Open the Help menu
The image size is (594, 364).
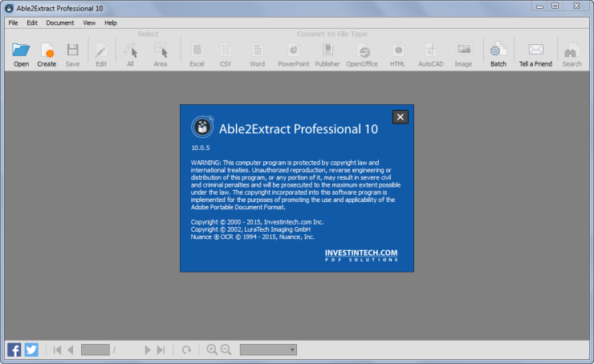[x=111, y=22]
